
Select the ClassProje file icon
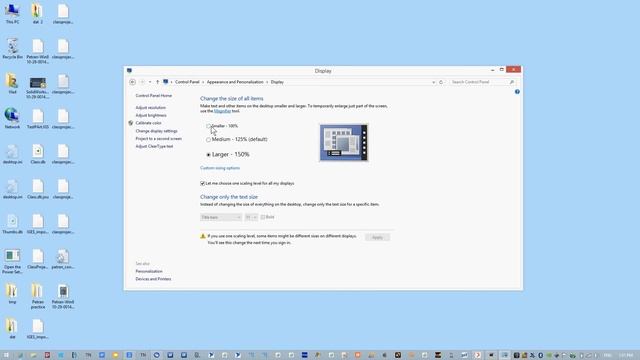coord(38,259)
